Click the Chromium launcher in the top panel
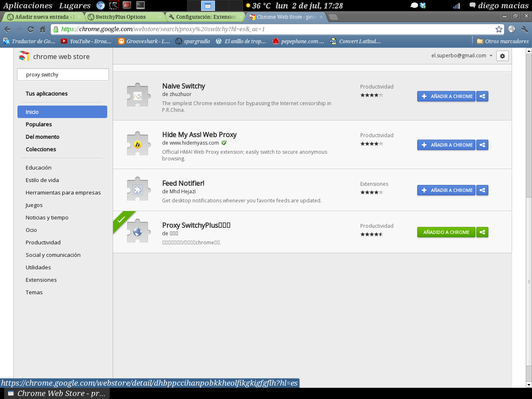This screenshot has height=399, width=532. click(101, 5)
